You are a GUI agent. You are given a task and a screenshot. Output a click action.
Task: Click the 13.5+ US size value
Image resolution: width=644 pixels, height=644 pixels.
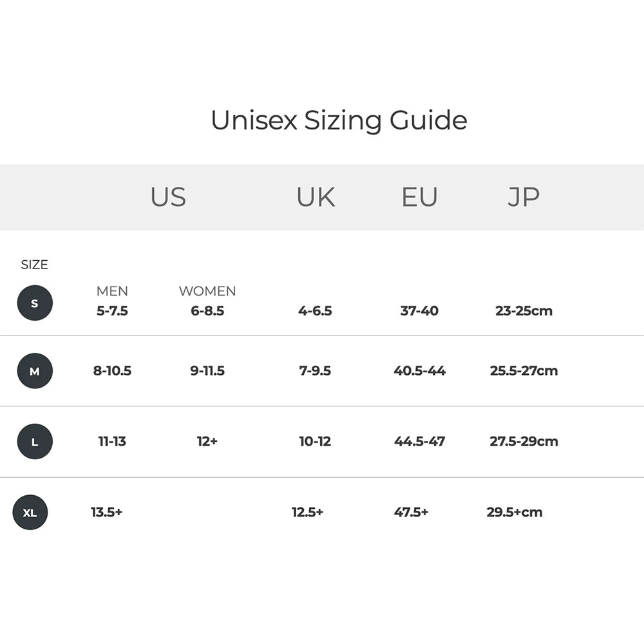click(x=106, y=513)
